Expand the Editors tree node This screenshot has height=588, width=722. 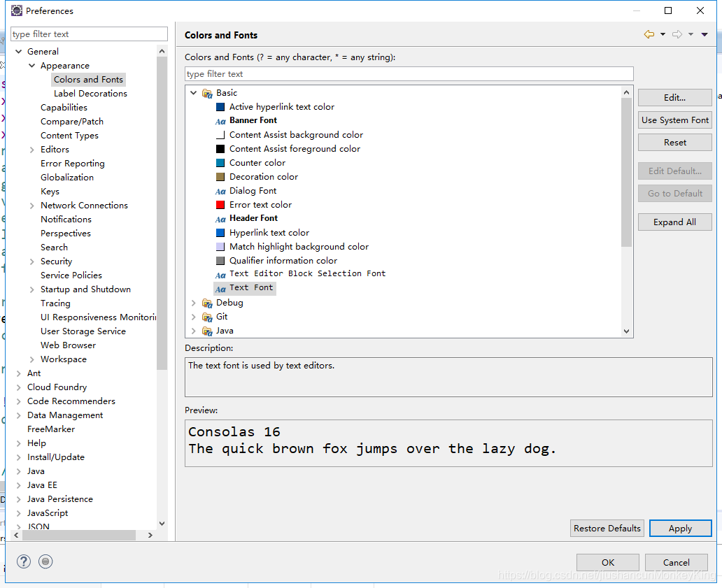click(31, 150)
